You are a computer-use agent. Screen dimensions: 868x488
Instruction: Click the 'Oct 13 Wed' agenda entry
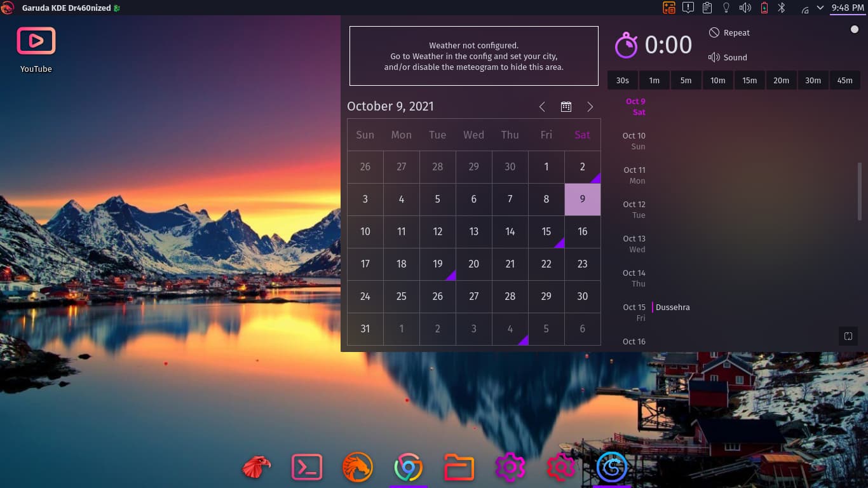click(634, 244)
